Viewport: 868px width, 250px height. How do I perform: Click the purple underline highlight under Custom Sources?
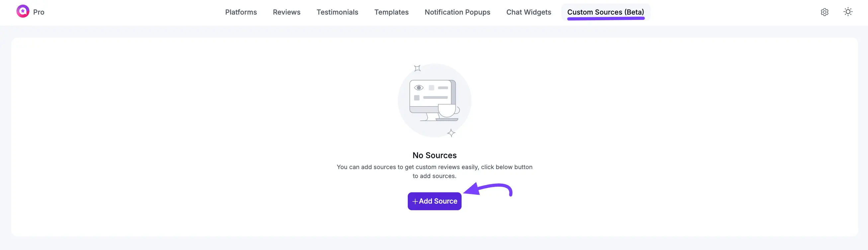click(606, 19)
